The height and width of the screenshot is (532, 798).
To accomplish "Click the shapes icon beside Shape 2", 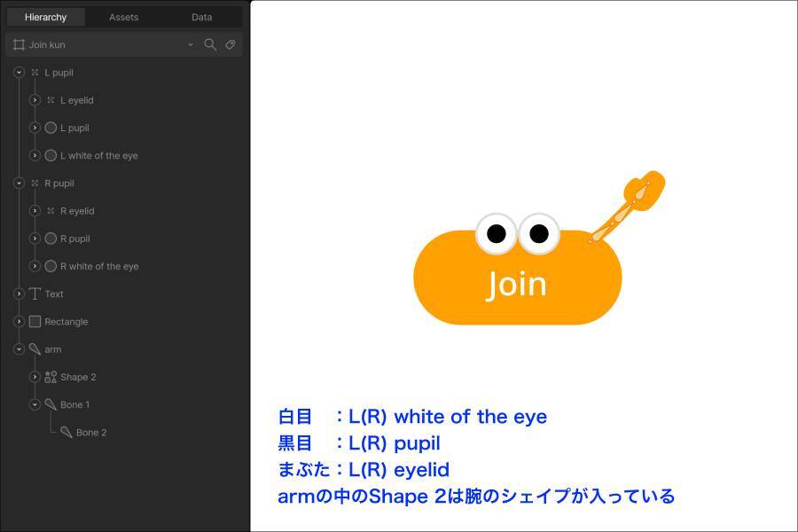I will (x=51, y=377).
